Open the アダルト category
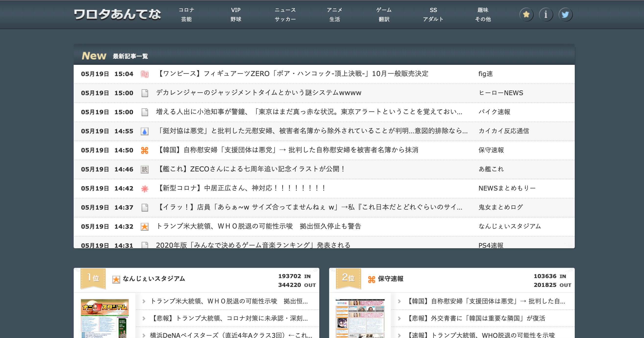 point(433,19)
